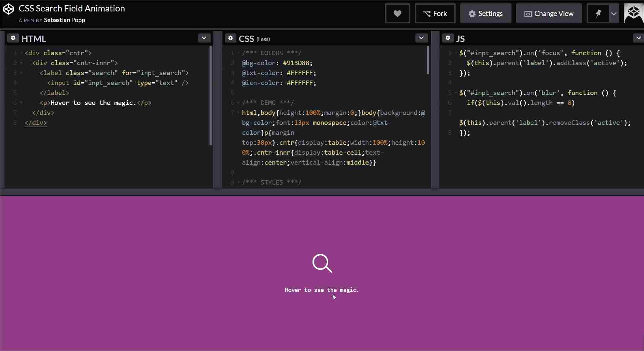Click the camera icon on Change View
The image size is (644, 351).
coord(528,14)
